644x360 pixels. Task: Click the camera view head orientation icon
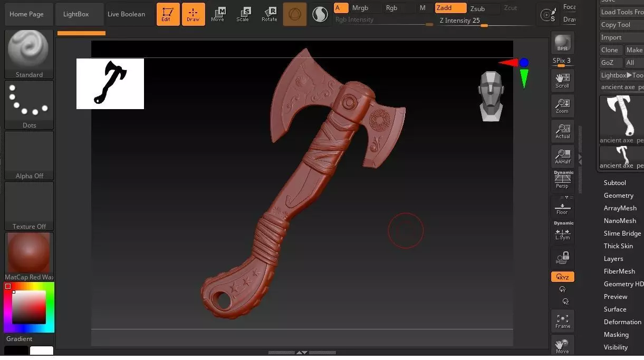point(491,97)
